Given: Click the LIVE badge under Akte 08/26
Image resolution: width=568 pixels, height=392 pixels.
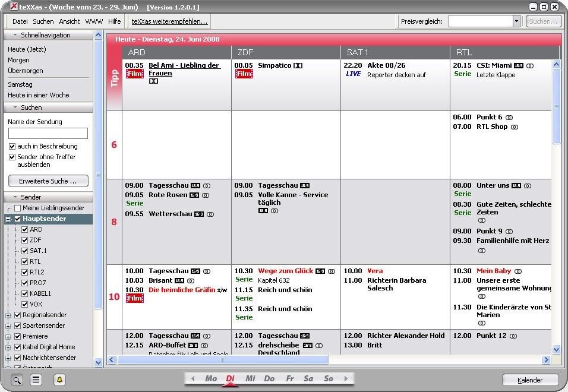Looking at the screenshot, I should (353, 74).
